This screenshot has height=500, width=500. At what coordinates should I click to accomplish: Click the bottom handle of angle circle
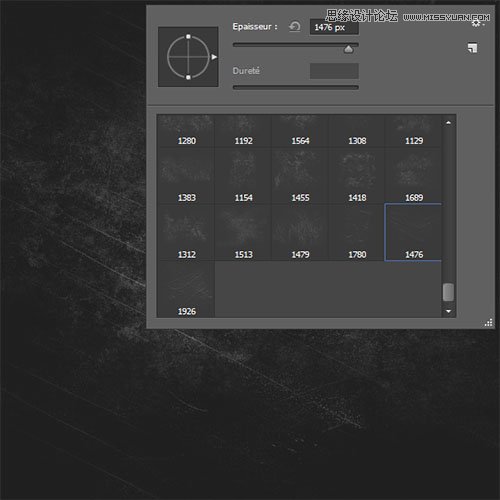[x=188, y=77]
